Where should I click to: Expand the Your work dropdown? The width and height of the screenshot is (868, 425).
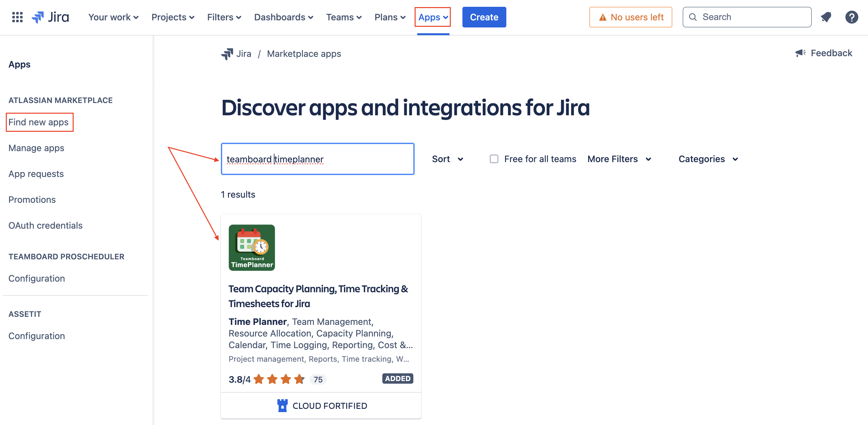click(114, 17)
